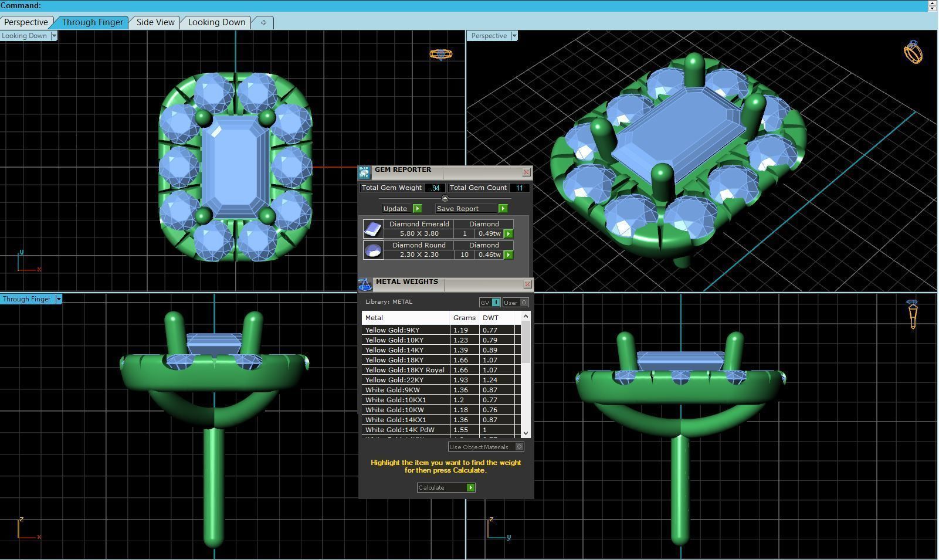939x560 pixels.
Task: Collapse Gem Reporter header with round arrow
Action: click(445, 198)
